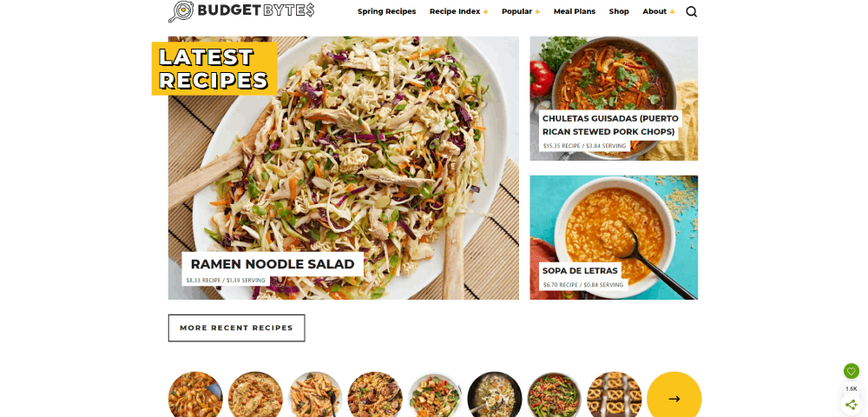Expand the Recipe Index plus dropdown
The height and width of the screenshot is (417, 868).
coord(485,11)
